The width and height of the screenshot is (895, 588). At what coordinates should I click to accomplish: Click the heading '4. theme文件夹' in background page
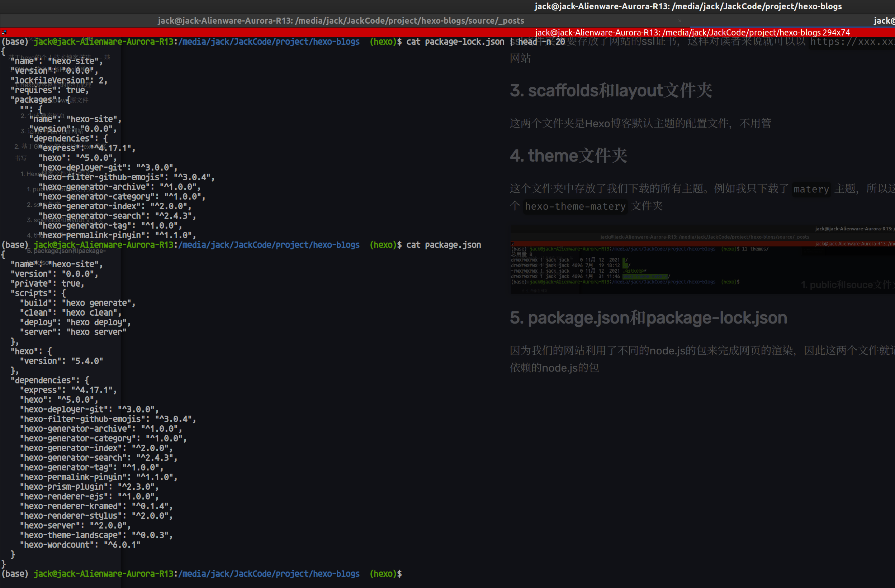pos(569,156)
